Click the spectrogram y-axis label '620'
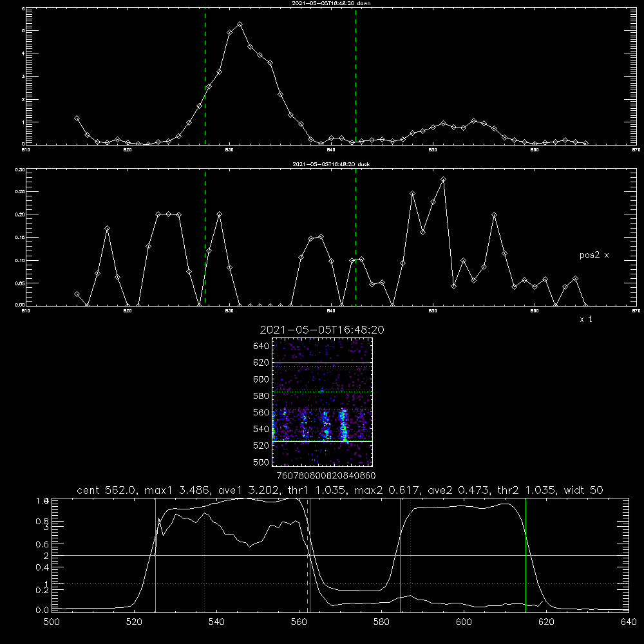Screen dimensions: 644x644 [x=261, y=363]
